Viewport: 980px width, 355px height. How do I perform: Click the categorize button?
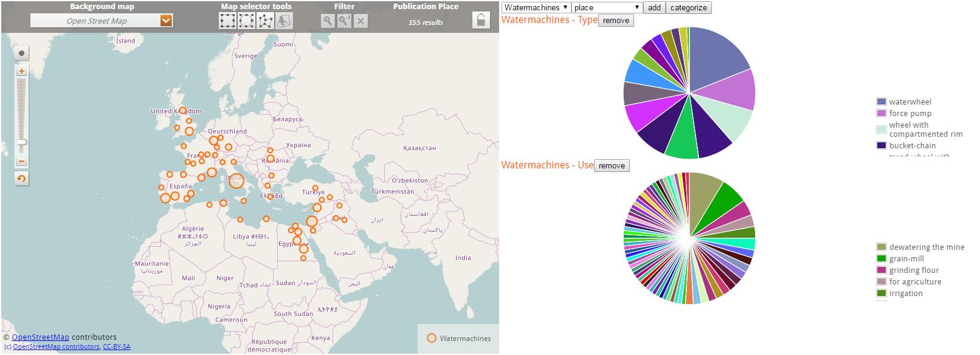[x=688, y=7]
